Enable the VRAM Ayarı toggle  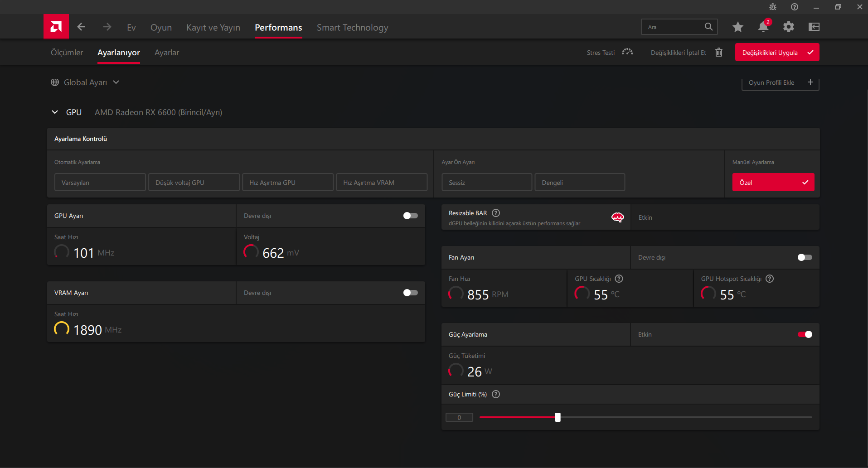(411, 293)
